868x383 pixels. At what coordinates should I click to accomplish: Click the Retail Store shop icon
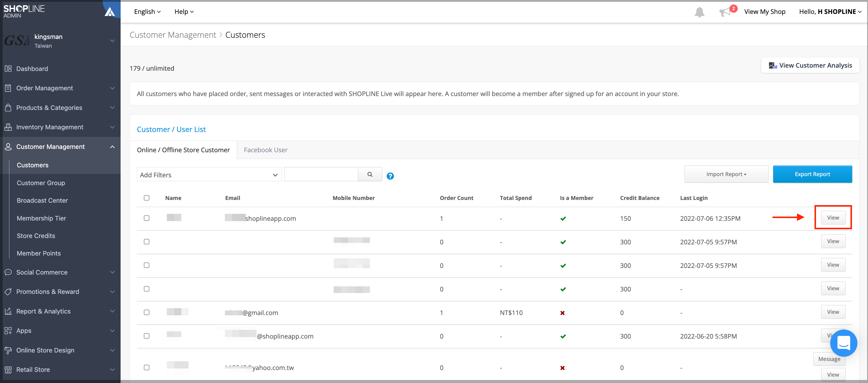tap(8, 369)
